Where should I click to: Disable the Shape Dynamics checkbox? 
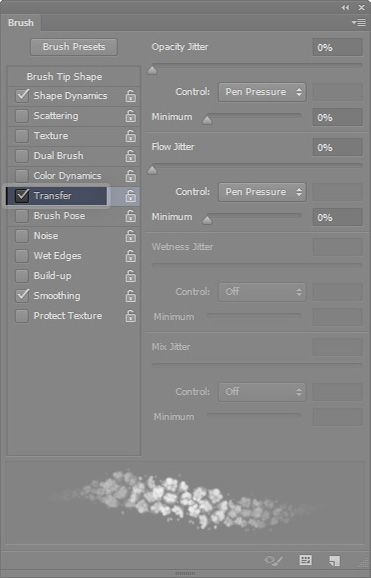tap(22, 95)
